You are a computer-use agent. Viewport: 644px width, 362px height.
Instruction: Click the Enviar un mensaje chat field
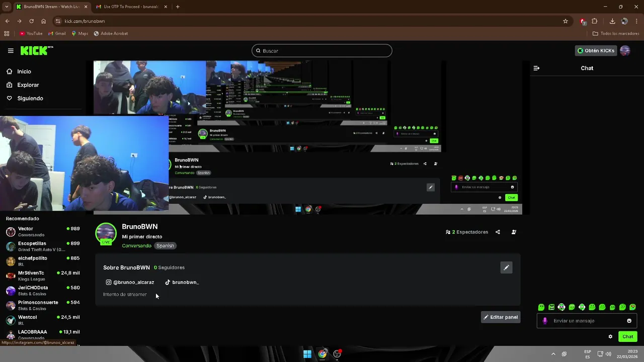coord(587,321)
